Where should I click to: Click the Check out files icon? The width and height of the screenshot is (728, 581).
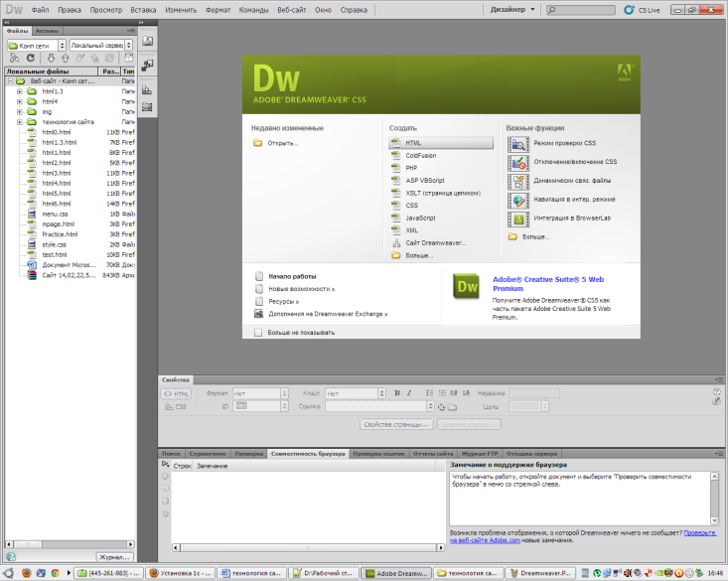79,58
